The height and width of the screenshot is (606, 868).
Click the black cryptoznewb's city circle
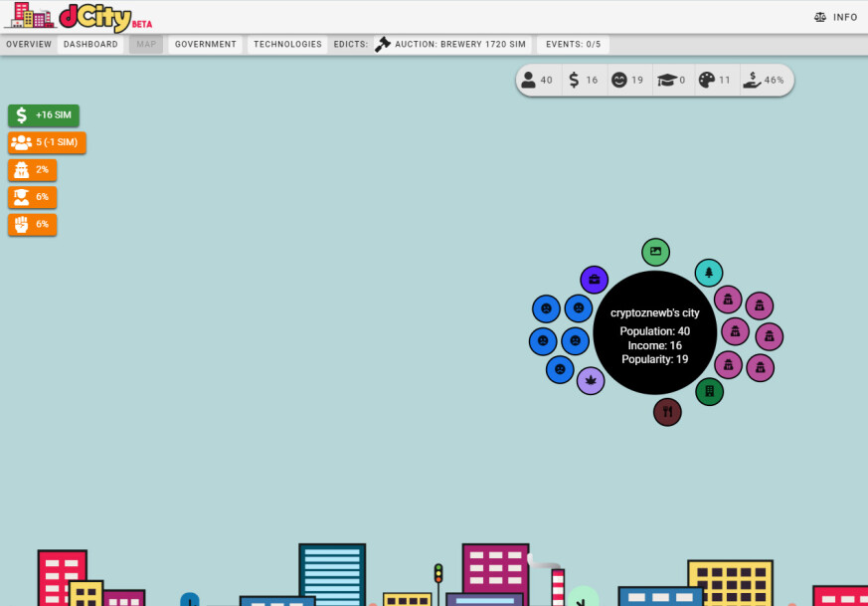(655, 332)
